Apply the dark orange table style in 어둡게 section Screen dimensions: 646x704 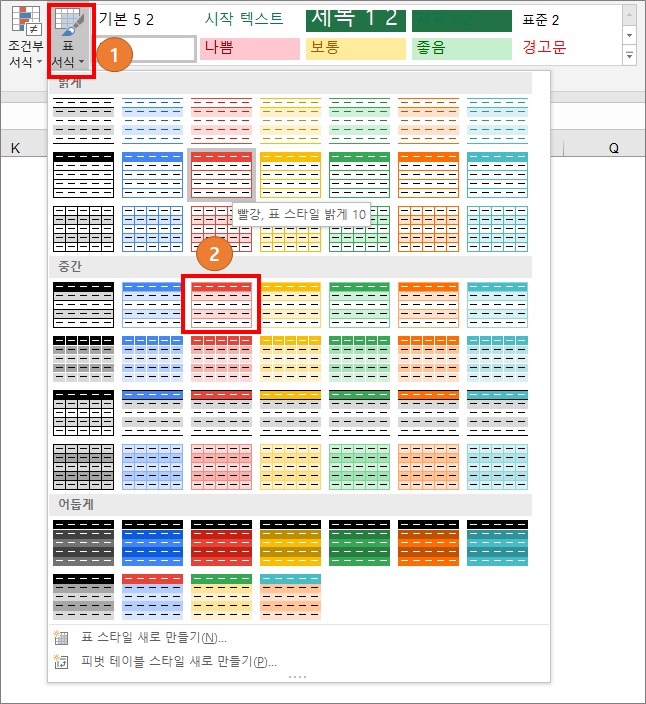tap(428, 543)
